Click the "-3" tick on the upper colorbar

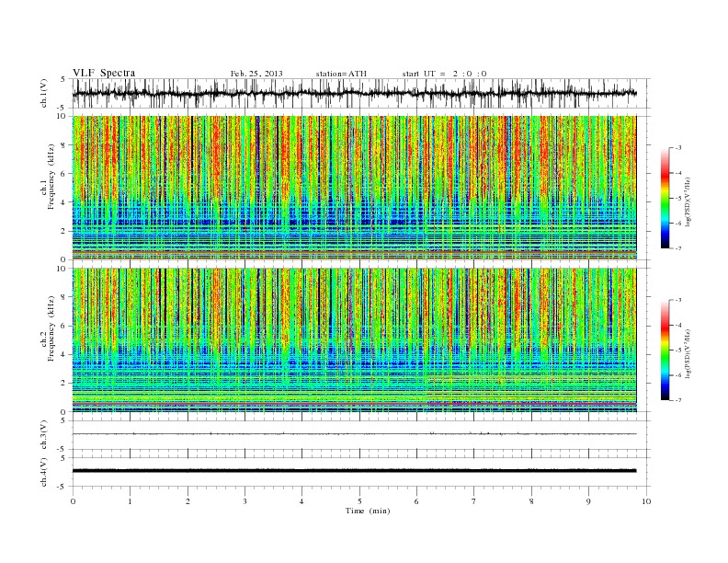(x=678, y=148)
